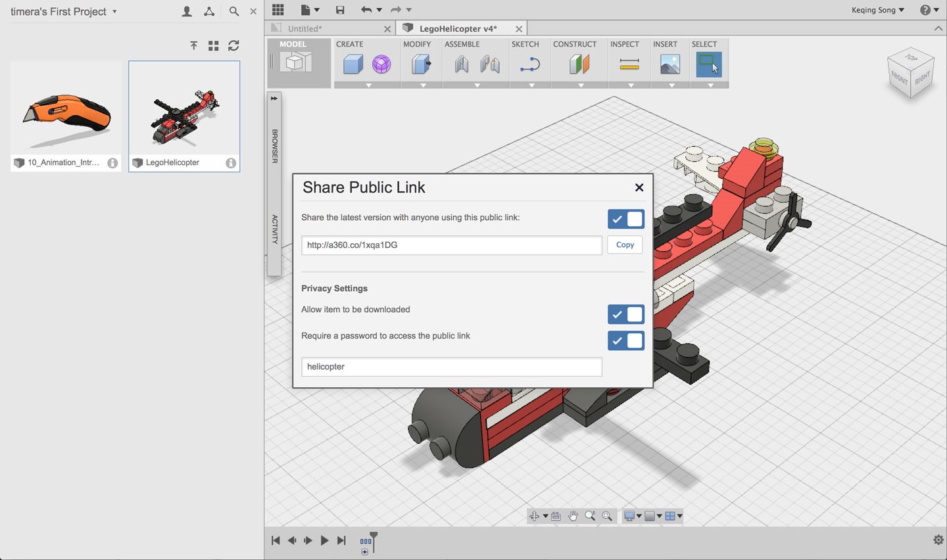947x560 pixels.
Task: Select the Construct offset plane tool
Action: (x=579, y=64)
